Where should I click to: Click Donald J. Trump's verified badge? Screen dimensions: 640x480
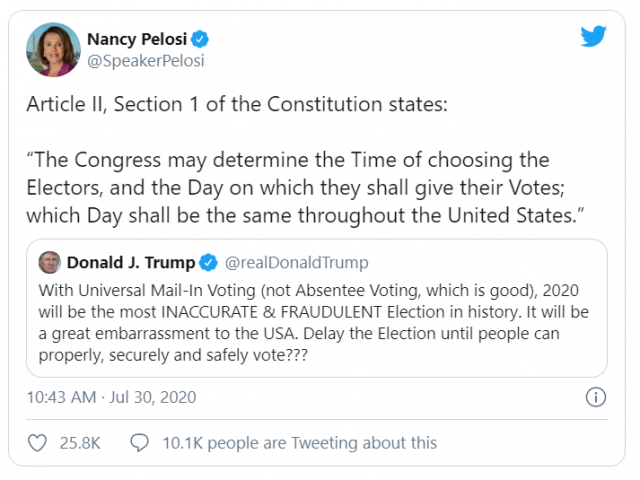pos(210,263)
